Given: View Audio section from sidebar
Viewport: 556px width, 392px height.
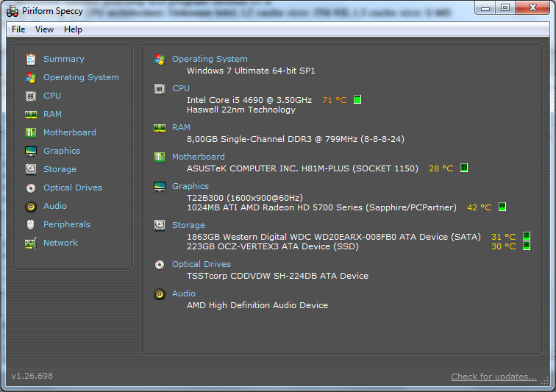Looking at the screenshot, I should tap(55, 207).
